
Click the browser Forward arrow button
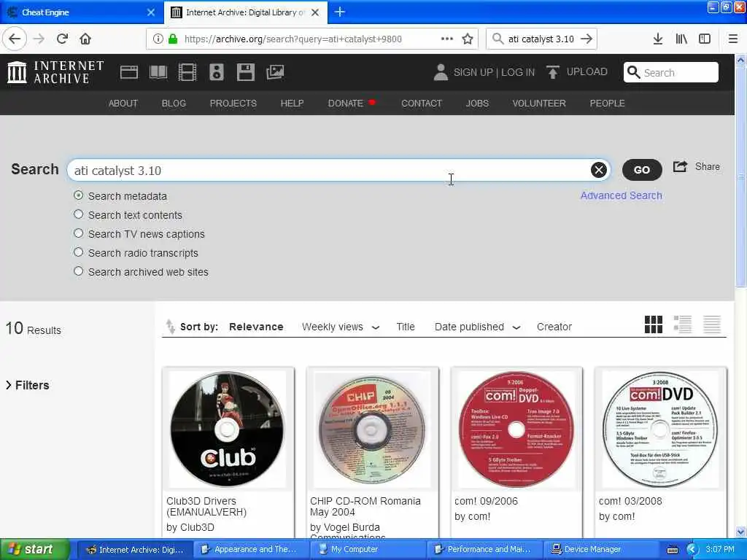39,39
